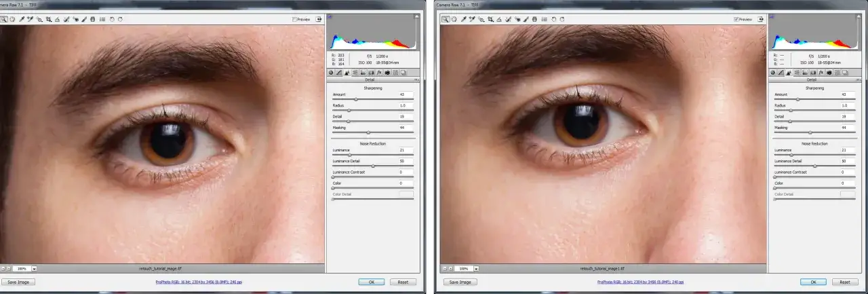Click zoom percentage field in left window

(22, 268)
